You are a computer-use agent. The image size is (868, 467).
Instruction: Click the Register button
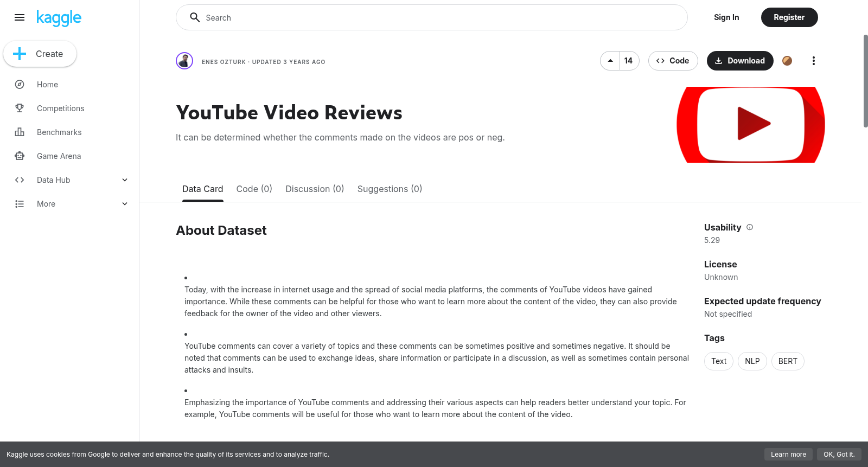(789, 17)
